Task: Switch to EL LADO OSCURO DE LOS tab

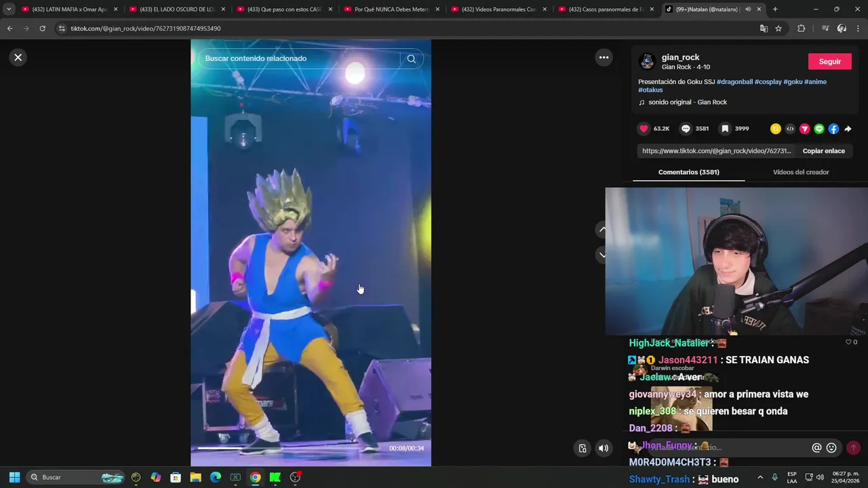Action: 177,9
